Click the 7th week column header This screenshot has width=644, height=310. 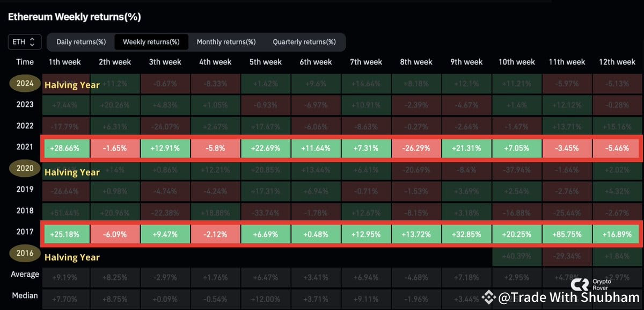pos(366,62)
